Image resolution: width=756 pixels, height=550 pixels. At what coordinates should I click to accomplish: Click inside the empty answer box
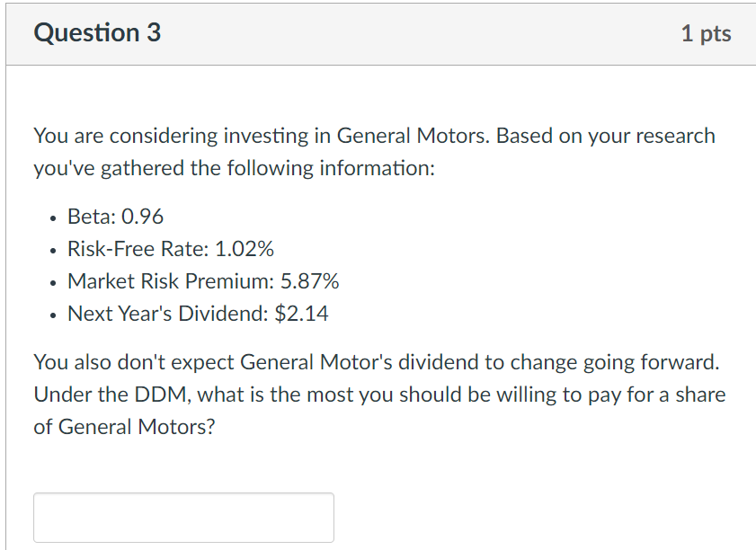click(x=182, y=517)
